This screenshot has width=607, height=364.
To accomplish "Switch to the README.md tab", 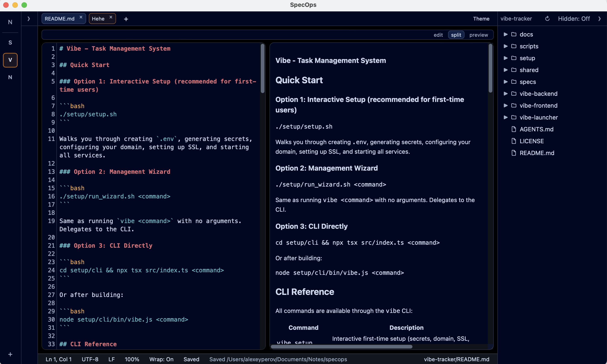I will pos(60,19).
